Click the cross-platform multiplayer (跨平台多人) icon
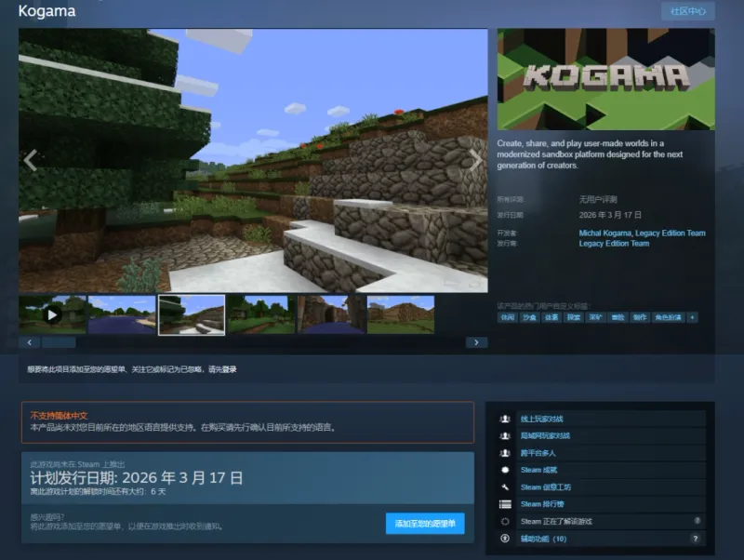The width and height of the screenshot is (744, 560). [x=504, y=451]
